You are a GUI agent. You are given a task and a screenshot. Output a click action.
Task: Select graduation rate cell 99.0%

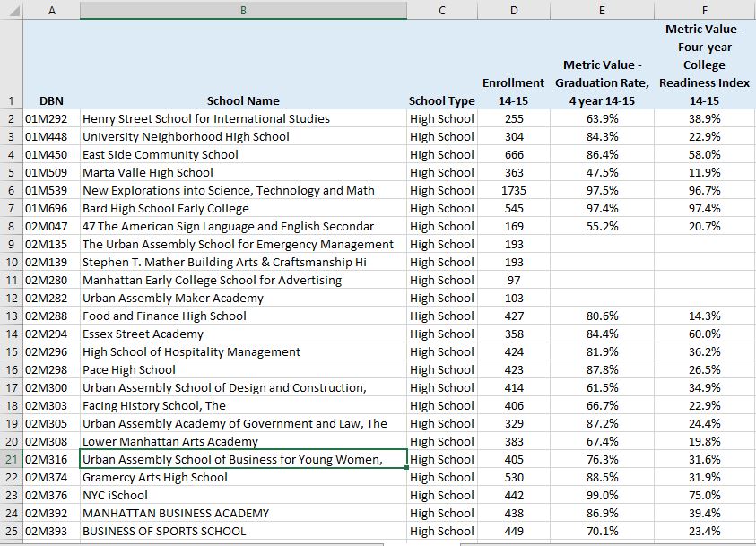coord(602,496)
